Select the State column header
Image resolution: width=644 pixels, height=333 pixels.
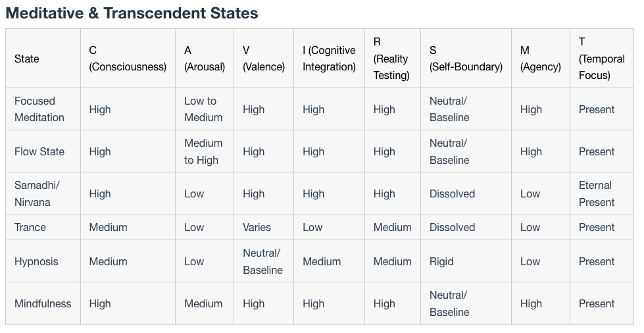pyautogui.click(x=27, y=59)
